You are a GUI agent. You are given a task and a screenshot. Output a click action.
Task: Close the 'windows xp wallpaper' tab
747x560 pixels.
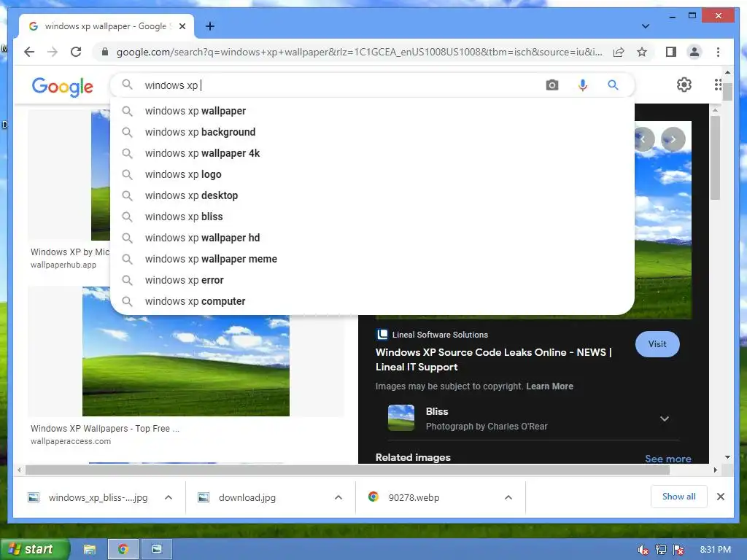[x=182, y=26]
